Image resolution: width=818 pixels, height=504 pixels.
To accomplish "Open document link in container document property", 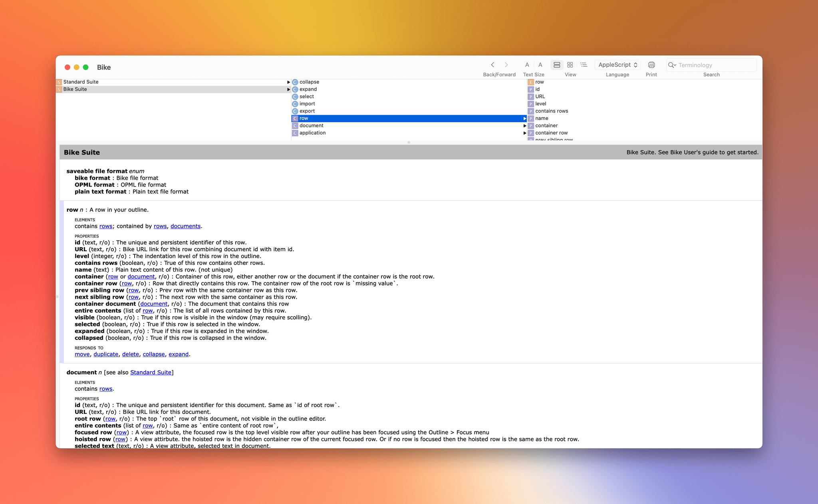I will coord(154,304).
